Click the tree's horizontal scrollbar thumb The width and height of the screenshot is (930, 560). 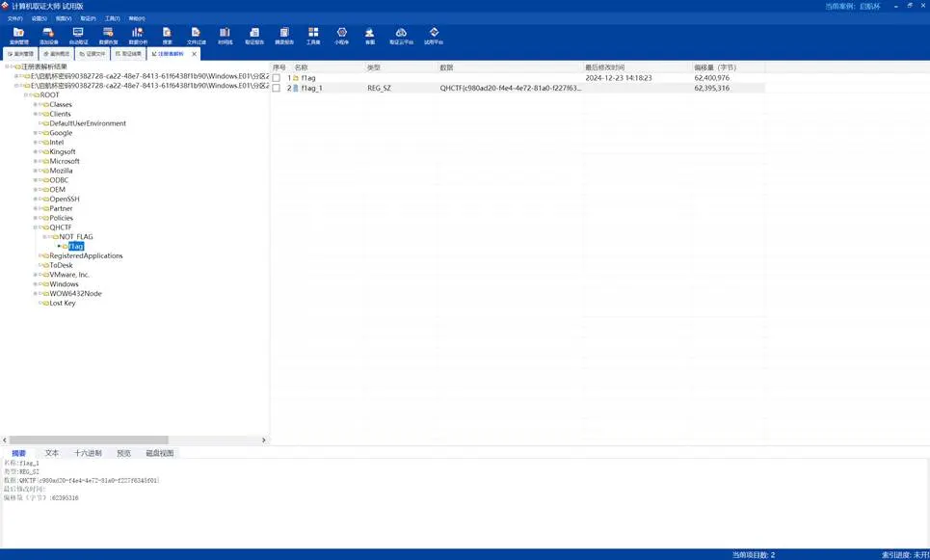(89, 440)
